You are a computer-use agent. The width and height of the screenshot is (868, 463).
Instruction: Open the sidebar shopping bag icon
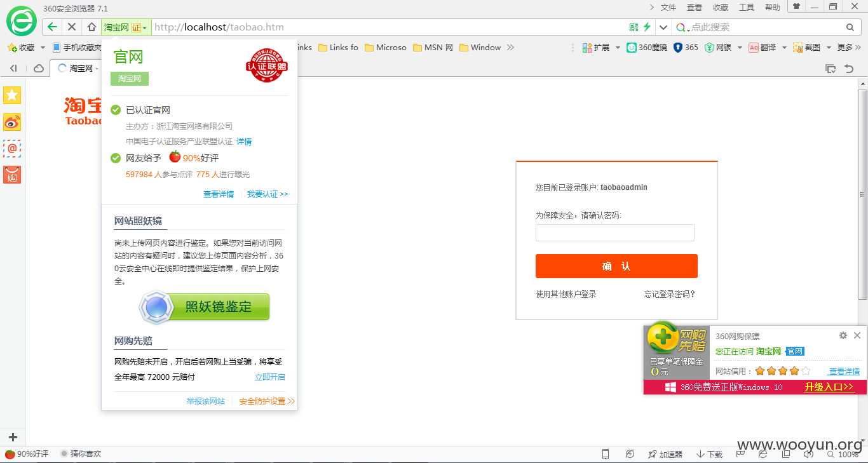click(12, 175)
